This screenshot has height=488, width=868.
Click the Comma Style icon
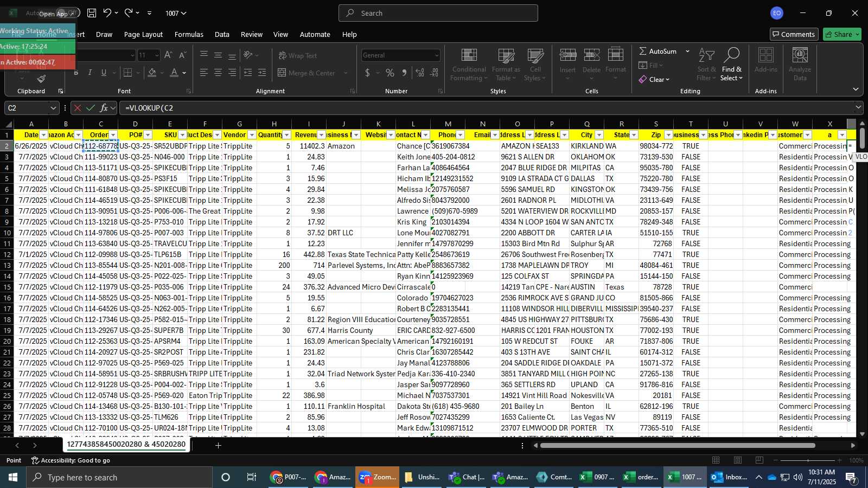[x=404, y=73]
